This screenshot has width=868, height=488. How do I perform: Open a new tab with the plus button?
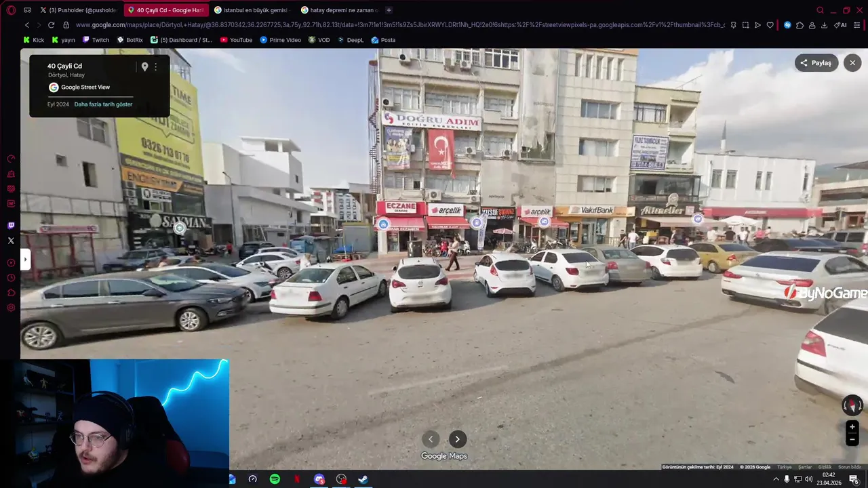tap(389, 10)
